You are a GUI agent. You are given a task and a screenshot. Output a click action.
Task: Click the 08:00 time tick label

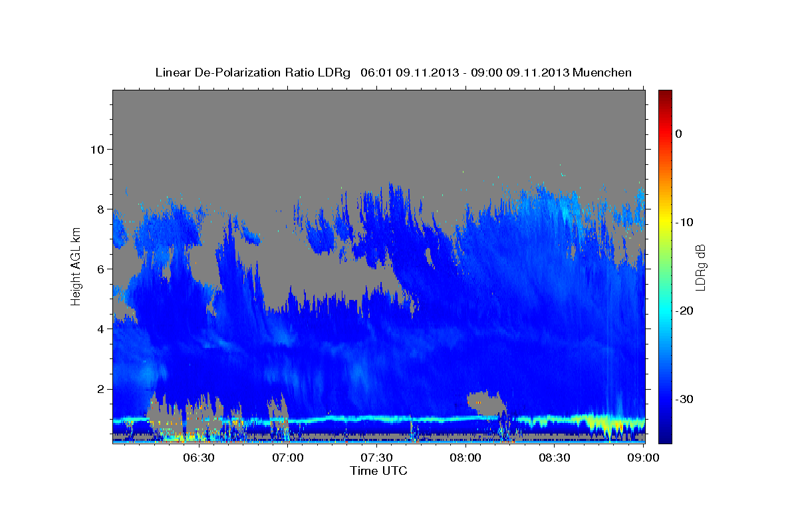[x=465, y=458]
